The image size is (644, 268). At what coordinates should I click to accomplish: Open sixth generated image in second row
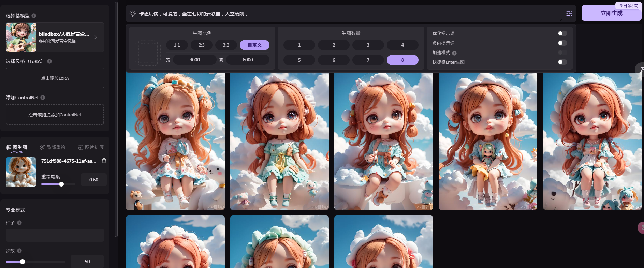[175, 242]
